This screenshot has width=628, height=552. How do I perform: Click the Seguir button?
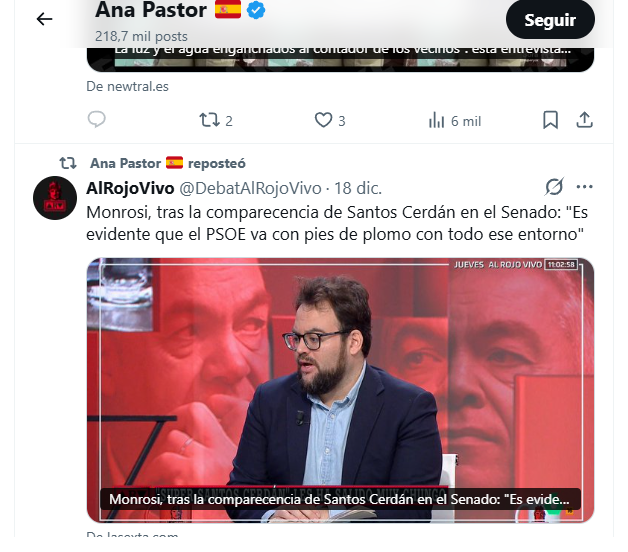point(550,20)
